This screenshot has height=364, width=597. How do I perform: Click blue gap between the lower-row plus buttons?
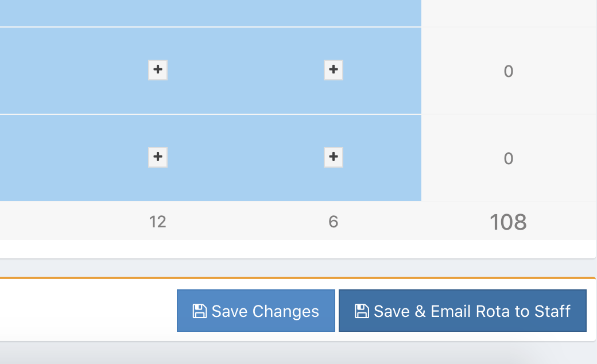pos(246,157)
